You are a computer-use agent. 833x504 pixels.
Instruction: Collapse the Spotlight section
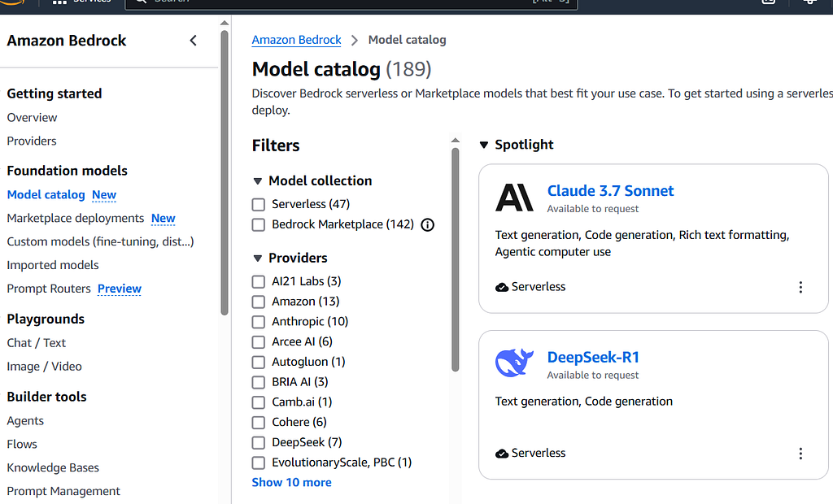pyautogui.click(x=483, y=145)
